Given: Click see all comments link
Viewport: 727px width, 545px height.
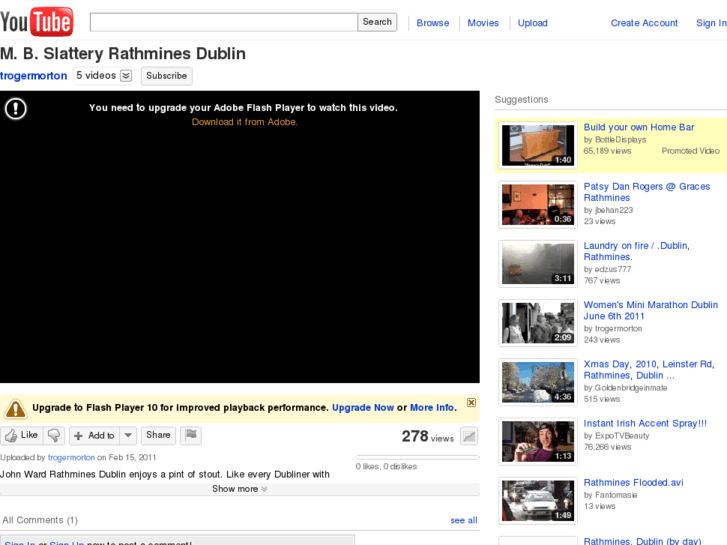Looking at the screenshot, I should [x=464, y=520].
